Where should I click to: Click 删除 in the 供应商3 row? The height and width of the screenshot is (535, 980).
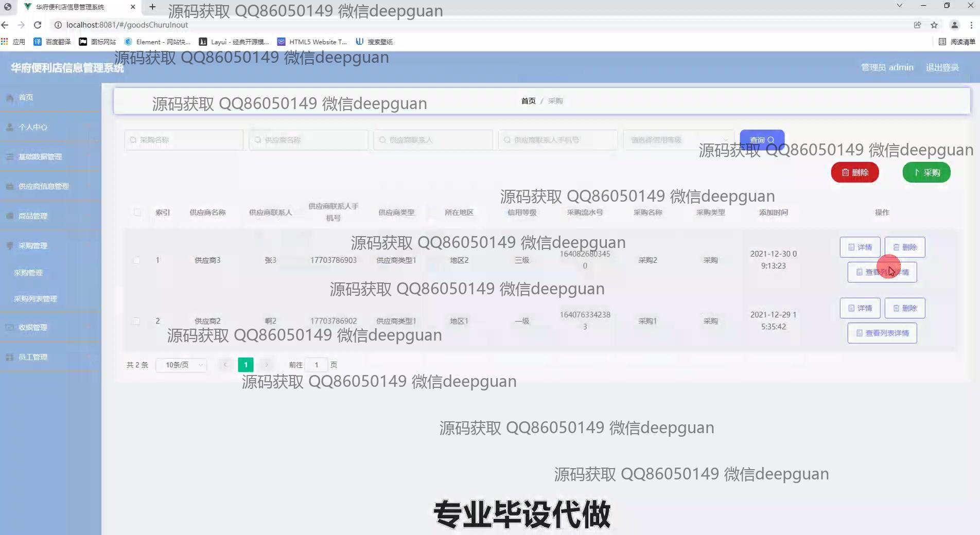click(905, 247)
